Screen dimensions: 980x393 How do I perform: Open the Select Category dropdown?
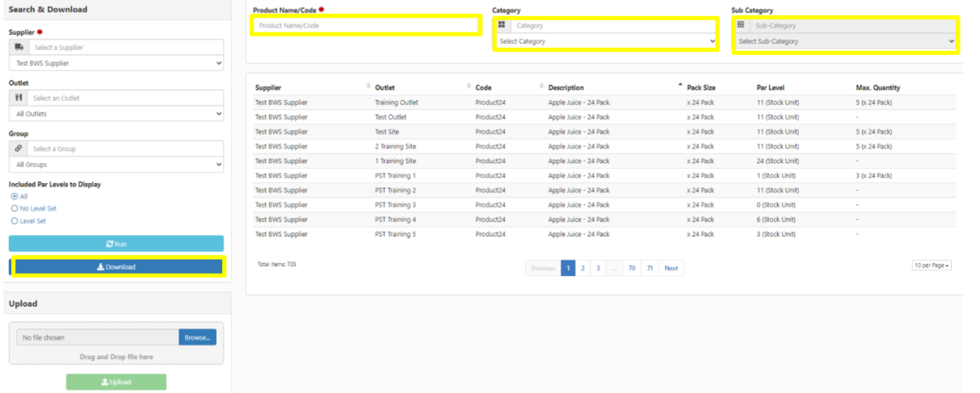(x=606, y=41)
